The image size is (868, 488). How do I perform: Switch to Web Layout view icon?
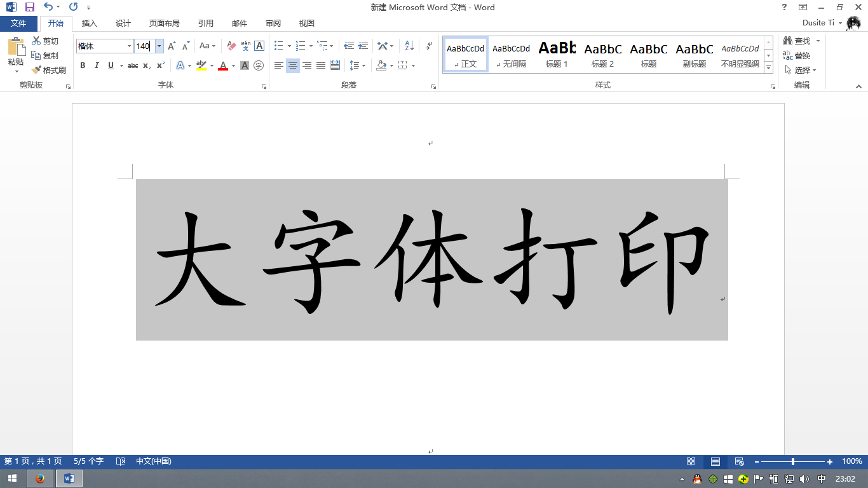tap(740, 461)
